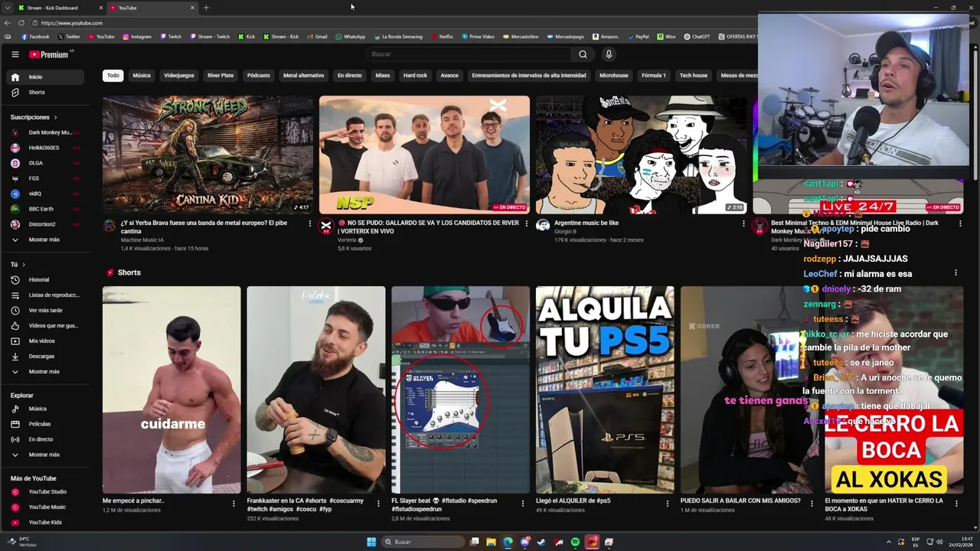Open Spotify from the taskbar
Viewport: 980px width, 551px height.
pos(575,542)
